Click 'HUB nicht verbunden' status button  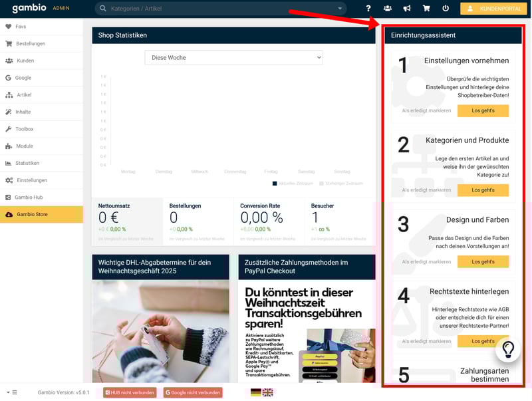point(130,392)
